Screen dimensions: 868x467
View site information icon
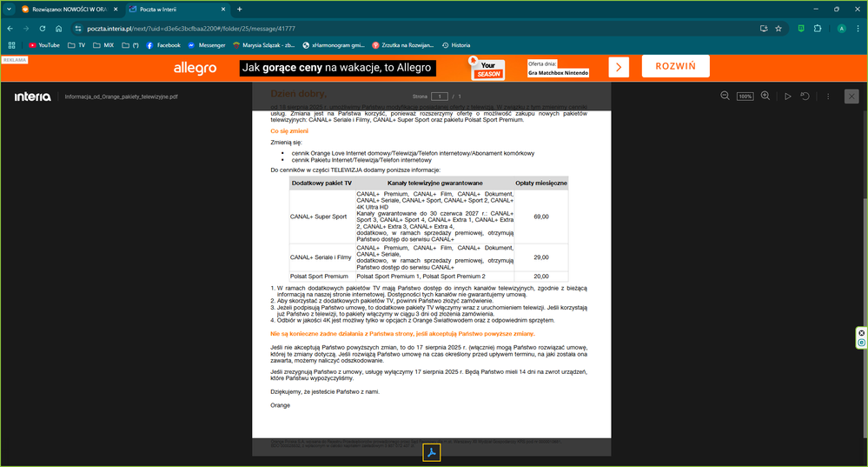(x=78, y=28)
